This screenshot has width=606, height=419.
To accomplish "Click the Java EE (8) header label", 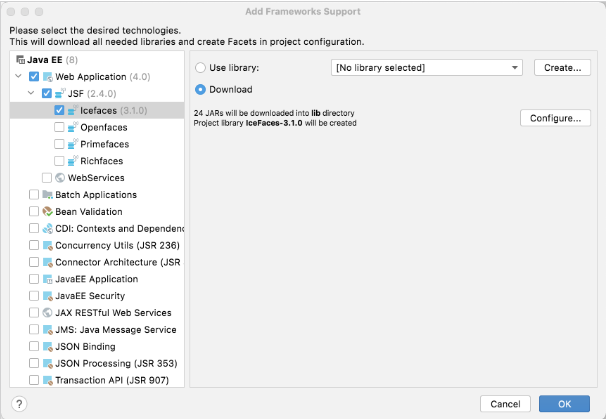I will (52, 60).
